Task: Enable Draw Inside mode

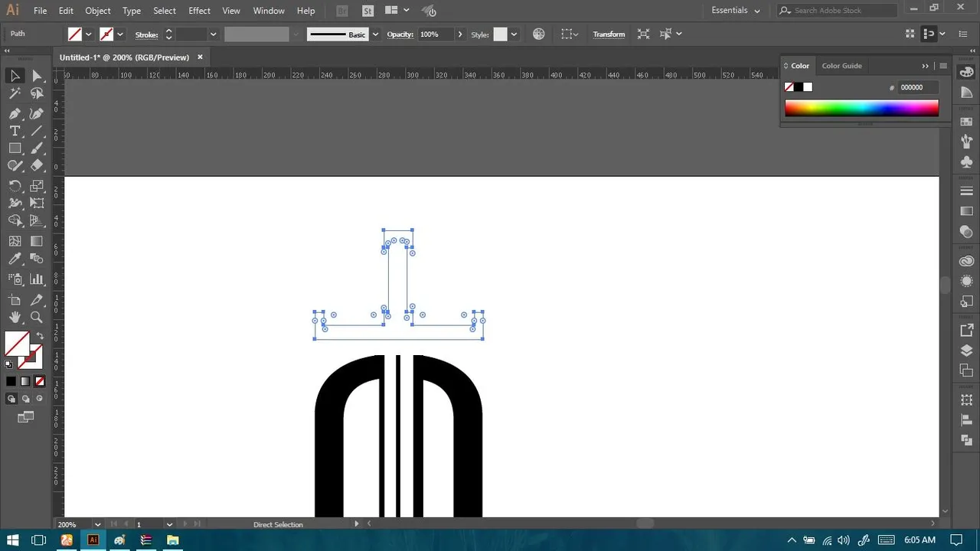Action: coord(40,399)
